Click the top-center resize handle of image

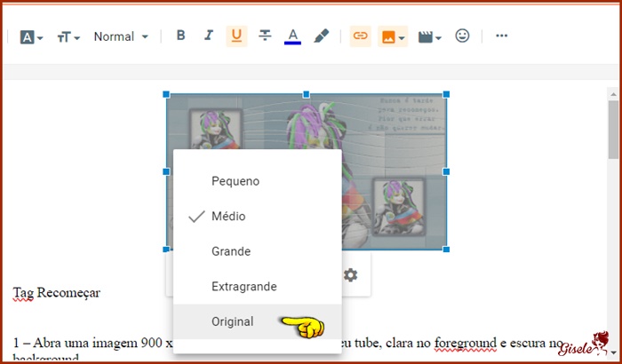pyautogui.click(x=307, y=94)
